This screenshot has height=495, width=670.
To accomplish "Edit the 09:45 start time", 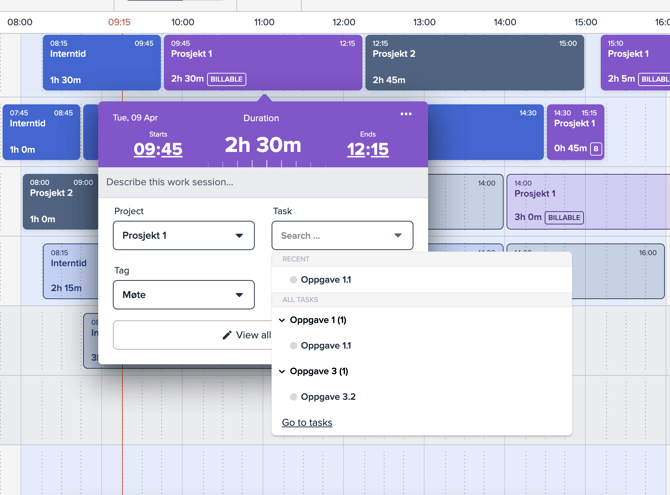I will click(158, 149).
